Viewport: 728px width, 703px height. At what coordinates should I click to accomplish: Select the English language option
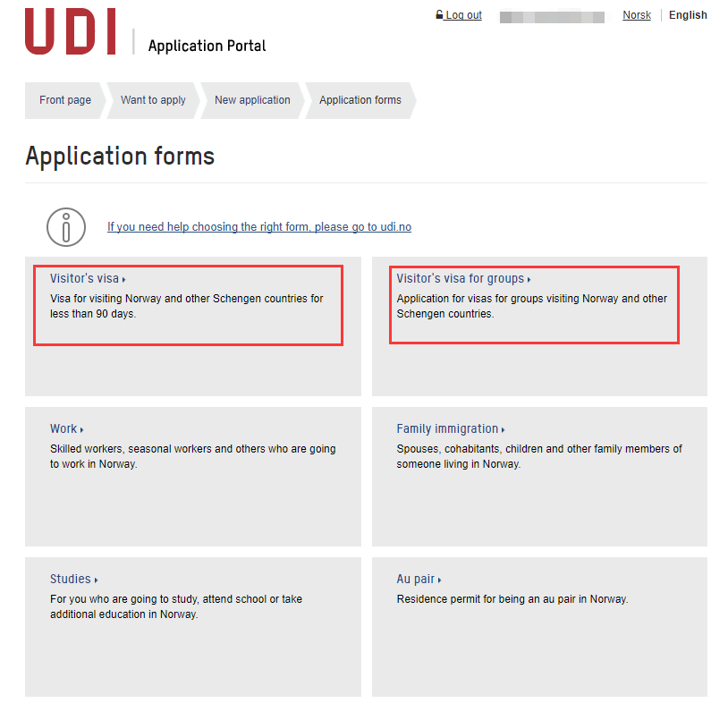click(688, 15)
